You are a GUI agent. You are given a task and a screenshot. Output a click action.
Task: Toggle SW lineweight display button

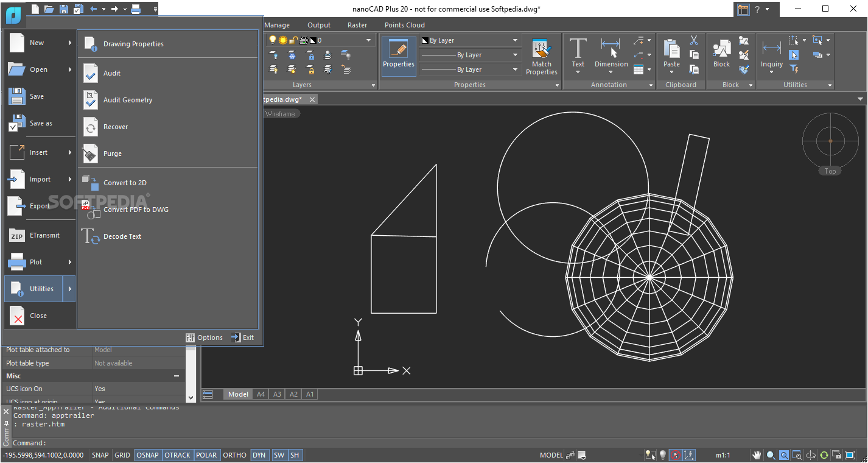click(x=279, y=455)
